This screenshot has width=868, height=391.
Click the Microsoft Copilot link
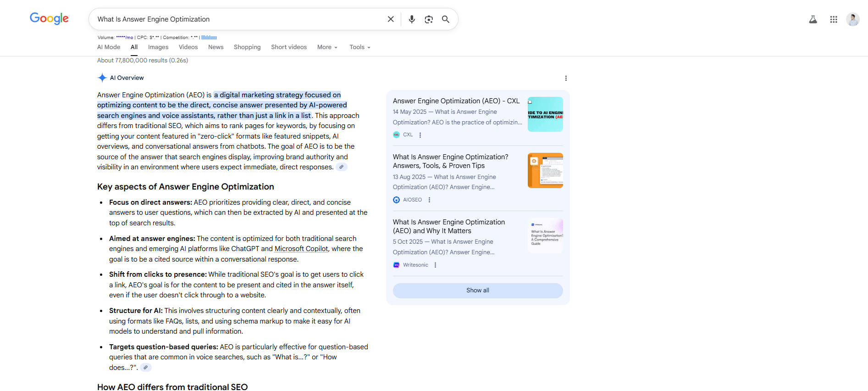coord(301,249)
